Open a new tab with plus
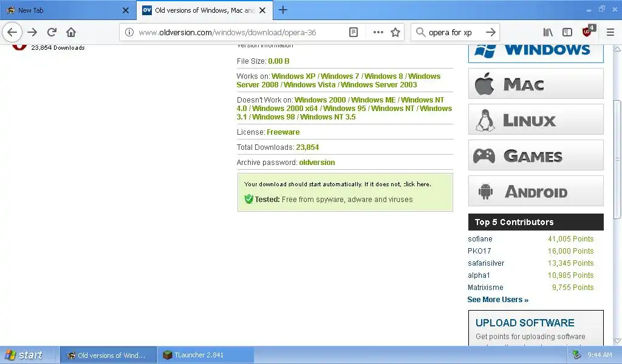 click(283, 10)
